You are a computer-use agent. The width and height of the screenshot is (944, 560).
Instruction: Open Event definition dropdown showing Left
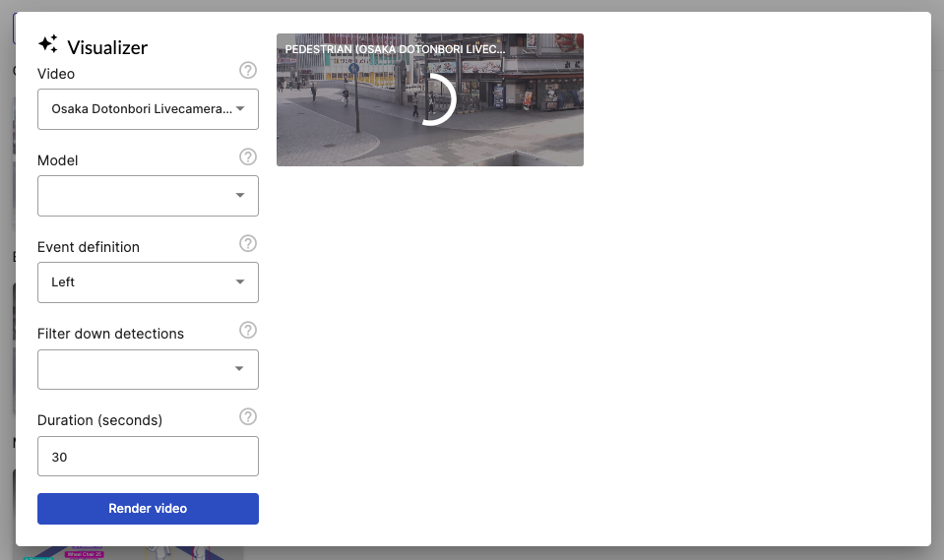pos(148,282)
